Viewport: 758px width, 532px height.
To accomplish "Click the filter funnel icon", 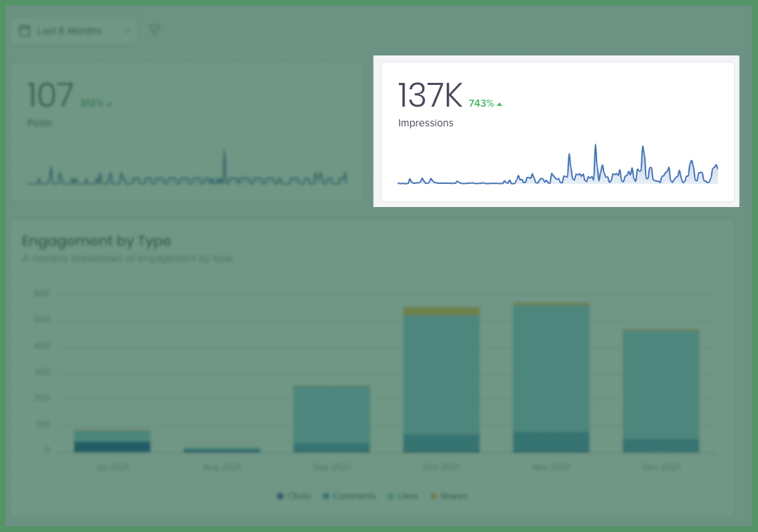I will tap(154, 30).
